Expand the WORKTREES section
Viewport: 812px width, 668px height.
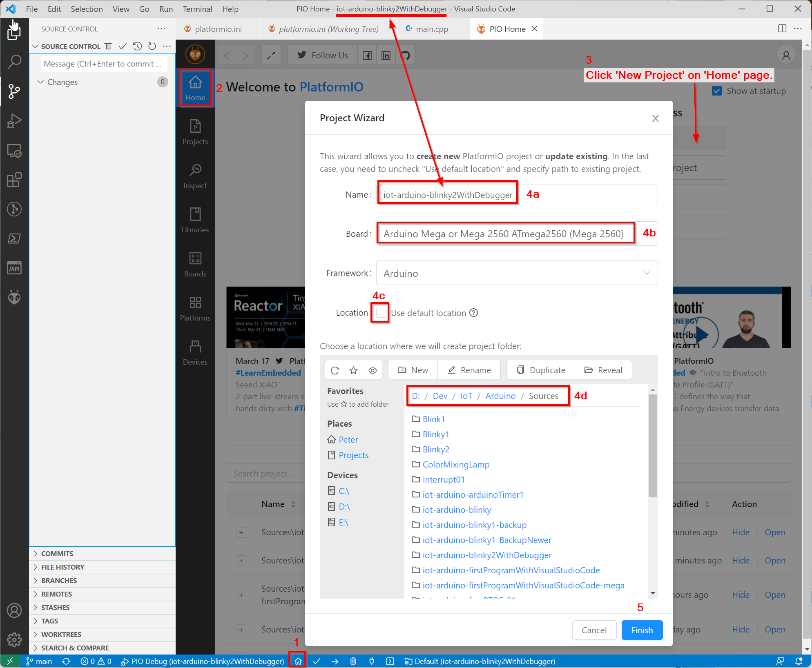[x=102, y=634]
